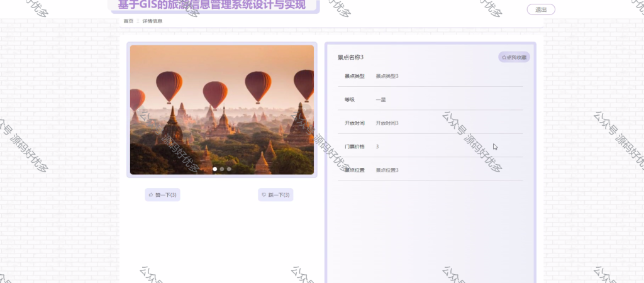Viewport: 644px width, 283px height.
Task: Click the 景点名称3 title text
Action: click(351, 57)
